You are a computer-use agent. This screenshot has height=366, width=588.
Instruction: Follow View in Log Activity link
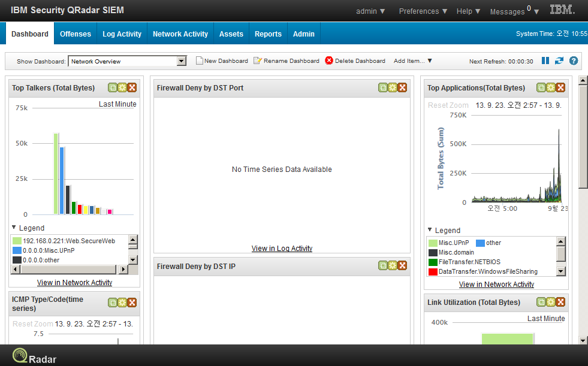pos(282,249)
